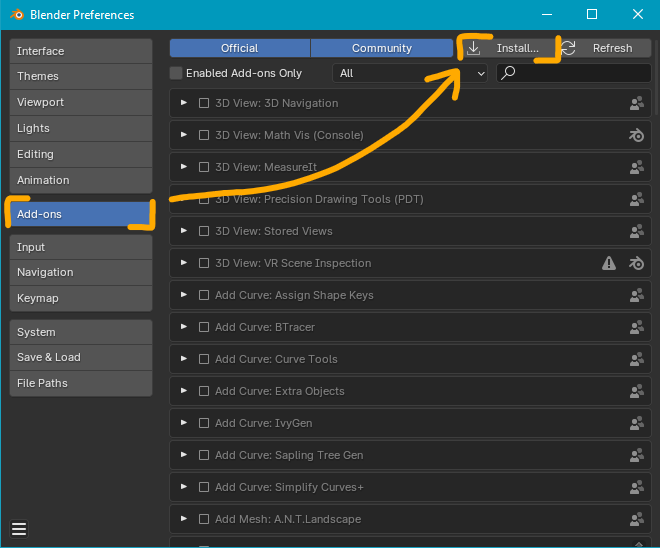Tick the Add Curve: Extra Objects checkbox
Screen dimensions: 660x548
[x=204, y=391]
